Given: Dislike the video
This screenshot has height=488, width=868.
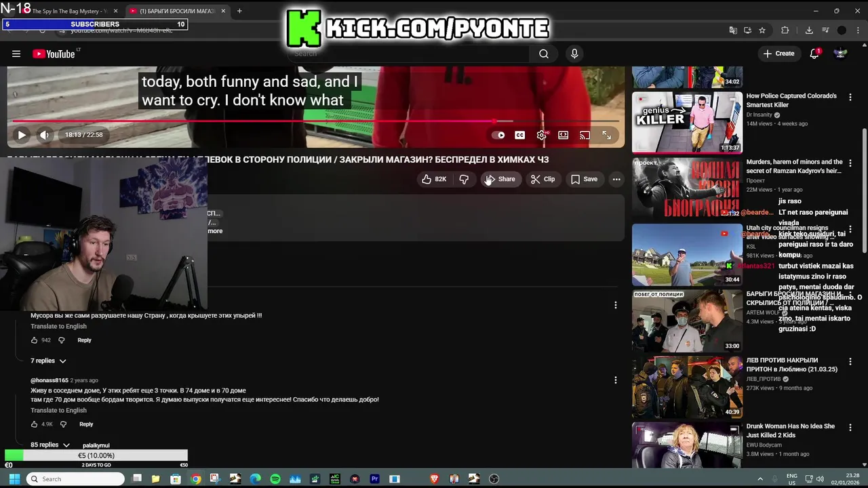Looking at the screenshot, I should click(465, 179).
